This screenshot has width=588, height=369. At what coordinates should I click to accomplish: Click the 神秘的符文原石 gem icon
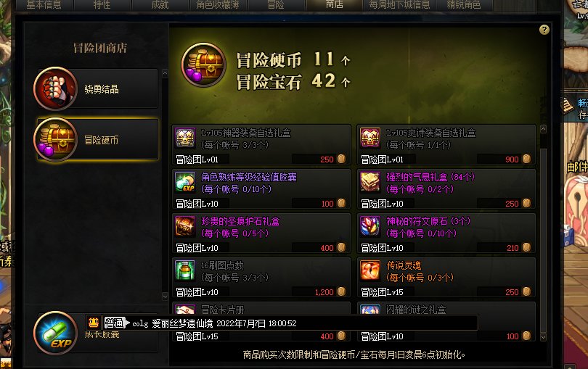pos(370,226)
